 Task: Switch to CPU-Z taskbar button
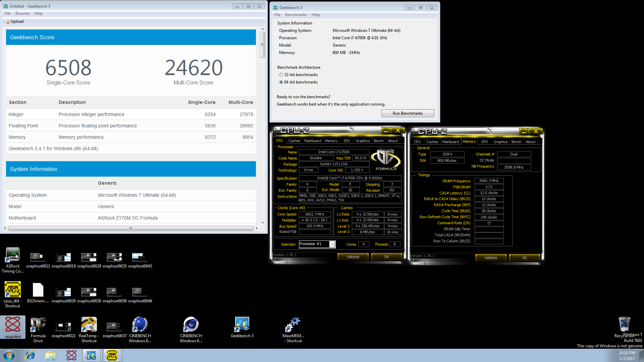click(112, 355)
